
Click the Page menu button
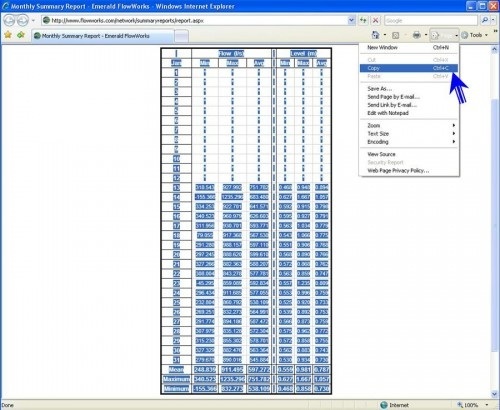click(444, 35)
